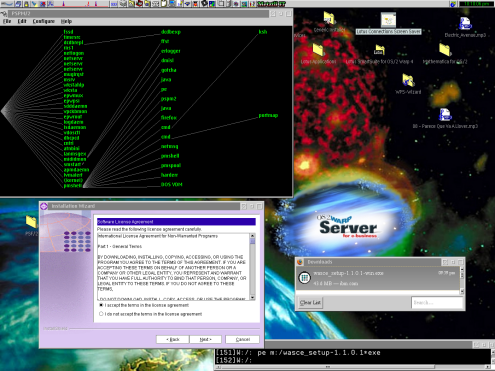Select 'portmap' process node
495x371 pixels.
point(268,115)
